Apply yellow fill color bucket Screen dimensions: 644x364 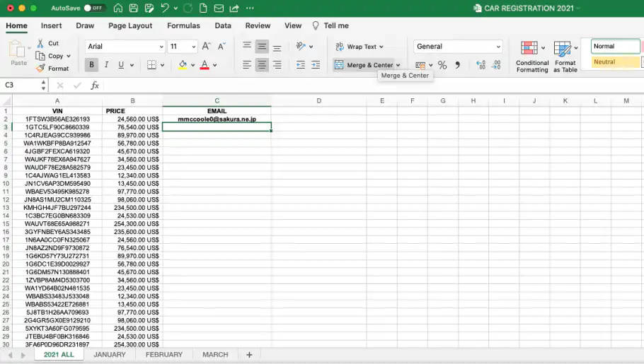click(x=183, y=65)
